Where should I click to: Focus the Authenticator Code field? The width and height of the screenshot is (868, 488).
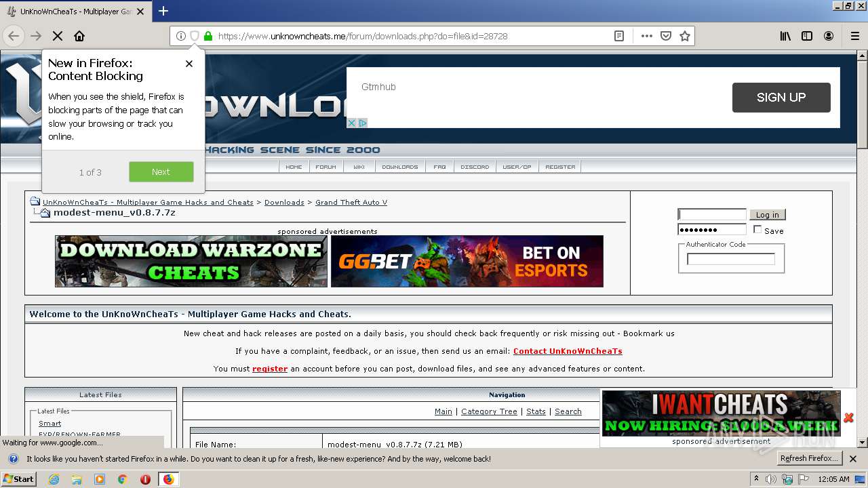point(731,259)
